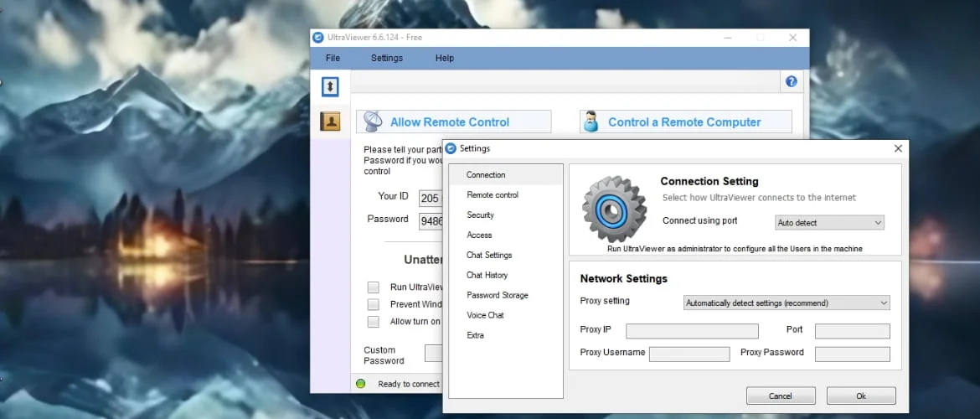Image resolution: width=980 pixels, height=419 pixels.
Task: Click the Cancel button in Settings
Action: click(781, 396)
